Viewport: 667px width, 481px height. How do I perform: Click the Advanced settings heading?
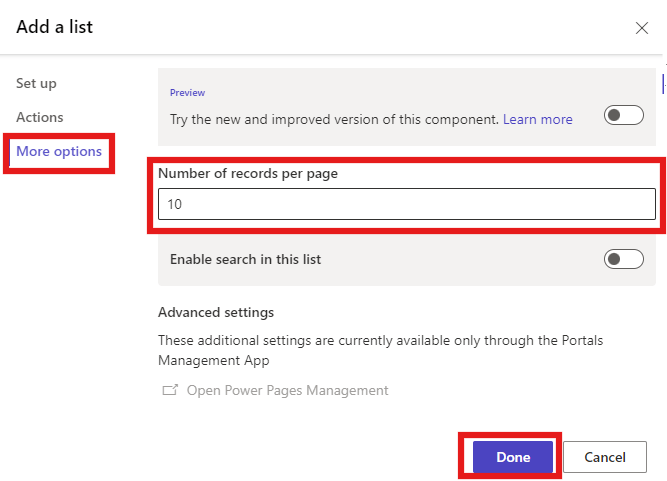click(x=215, y=312)
